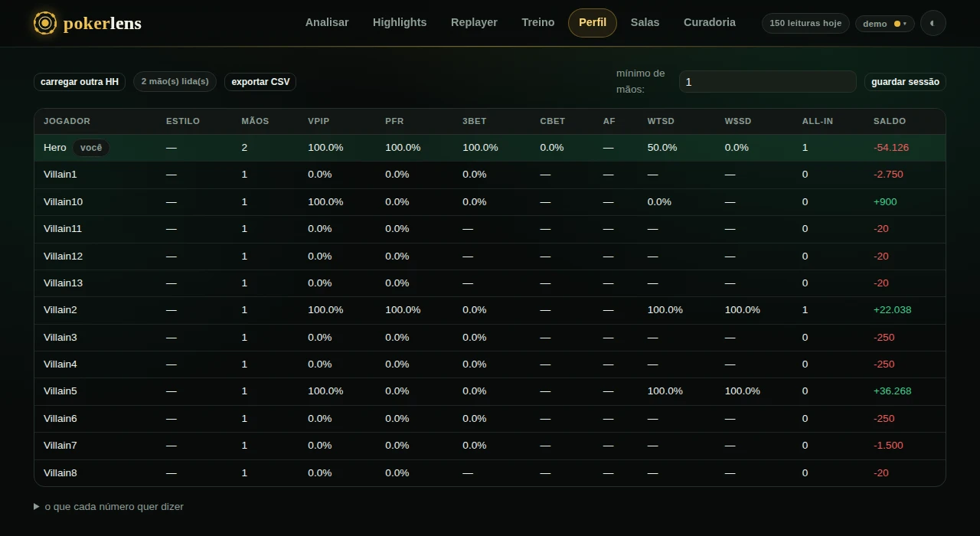Viewport: 980px width, 536px height.
Task: Click the VPIP column header
Action: tap(318, 122)
